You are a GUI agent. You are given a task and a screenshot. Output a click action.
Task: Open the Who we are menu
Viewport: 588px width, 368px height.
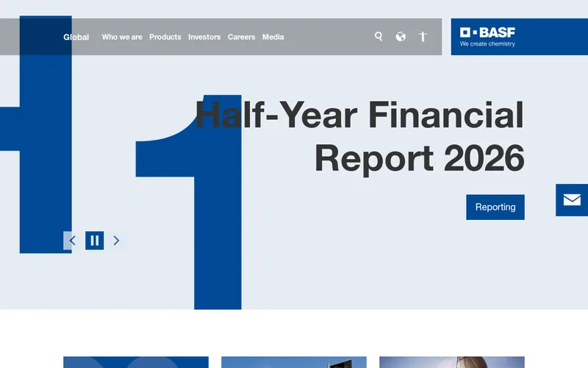[122, 37]
